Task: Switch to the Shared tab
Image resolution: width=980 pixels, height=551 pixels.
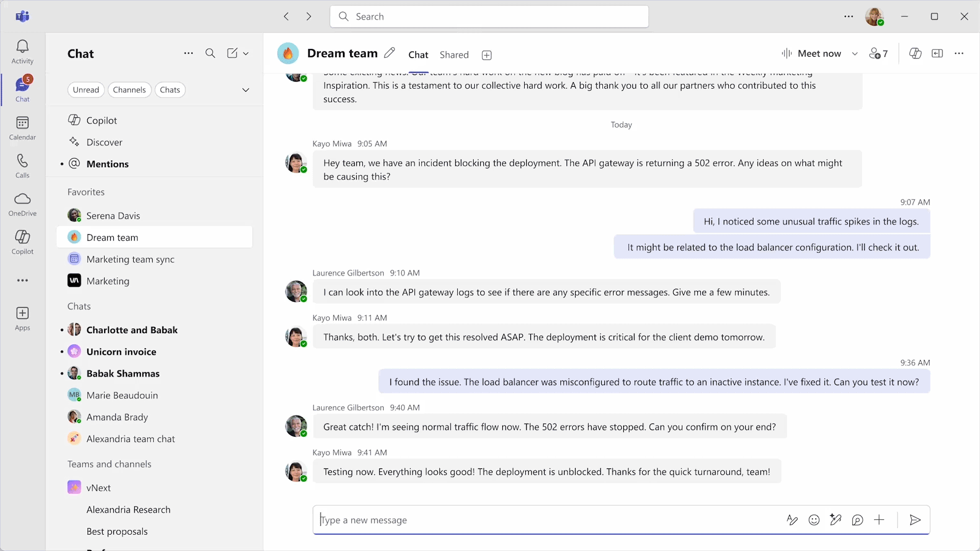Action: (454, 55)
